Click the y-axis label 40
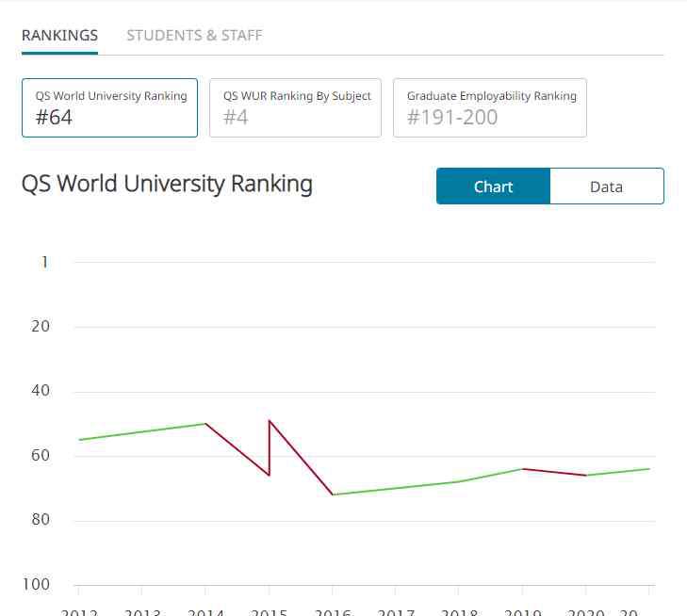Screen dimensions: 687x616 coord(41,391)
